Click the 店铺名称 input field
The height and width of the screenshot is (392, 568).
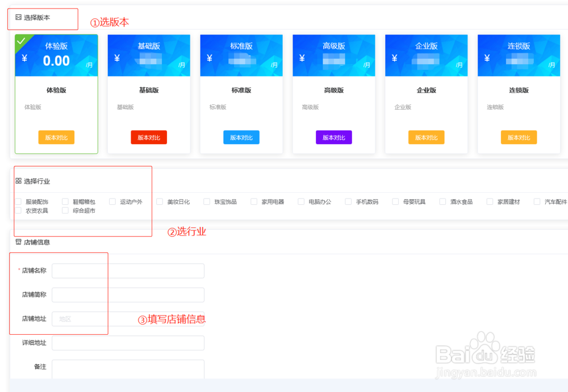(x=128, y=271)
